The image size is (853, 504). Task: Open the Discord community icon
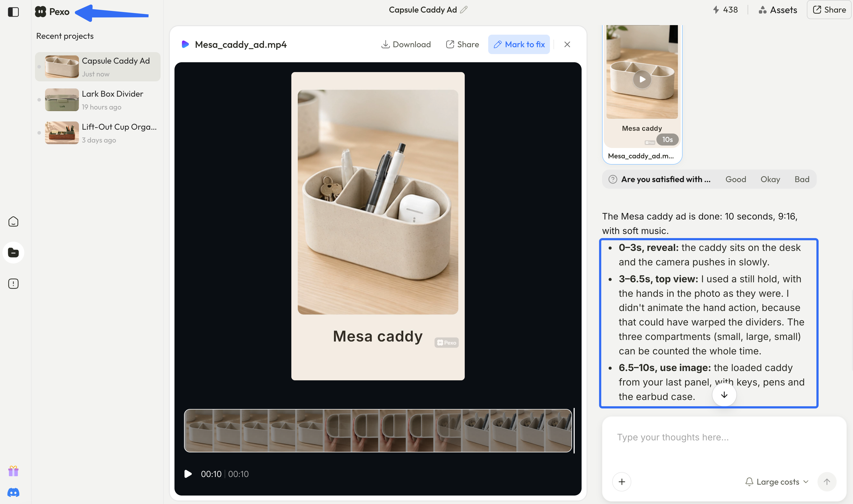[13, 493]
